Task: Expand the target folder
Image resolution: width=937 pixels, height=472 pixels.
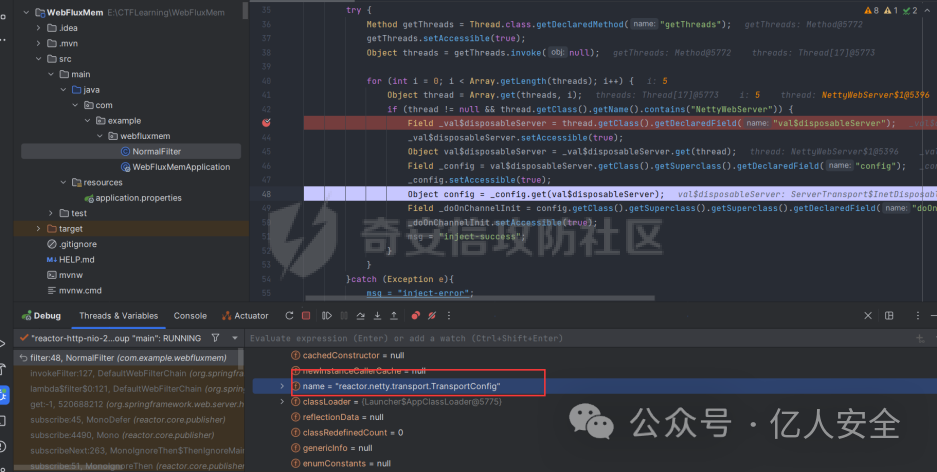Action: (x=38, y=229)
